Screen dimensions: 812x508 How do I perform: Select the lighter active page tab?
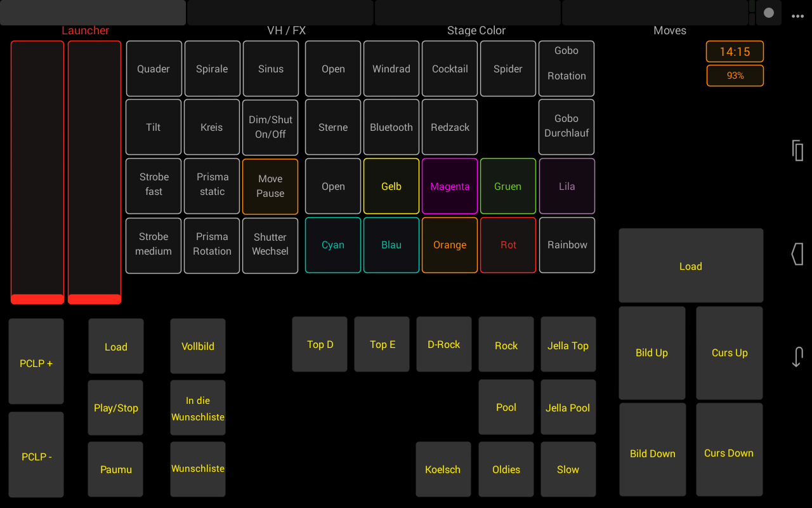[x=93, y=13]
